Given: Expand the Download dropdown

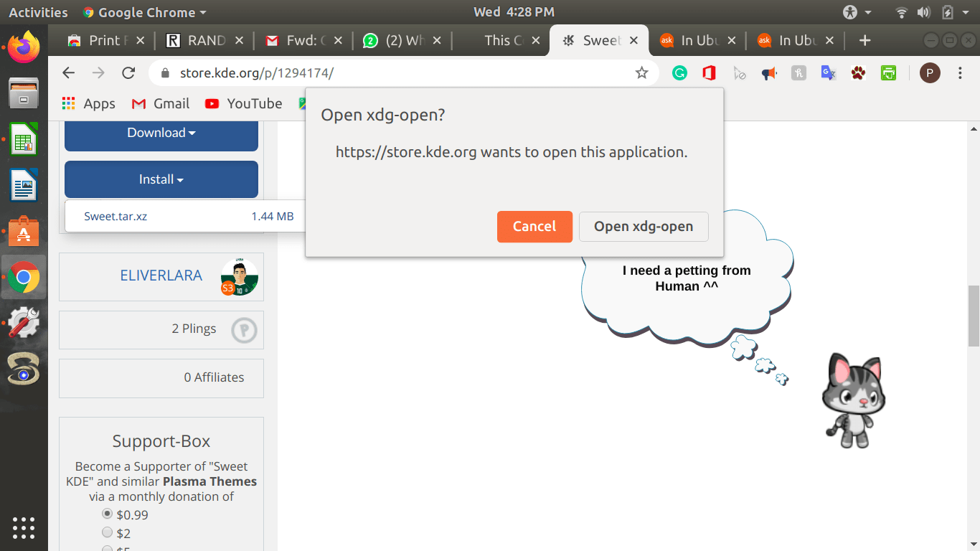Looking at the screenshot, I should tap(161, 133).
